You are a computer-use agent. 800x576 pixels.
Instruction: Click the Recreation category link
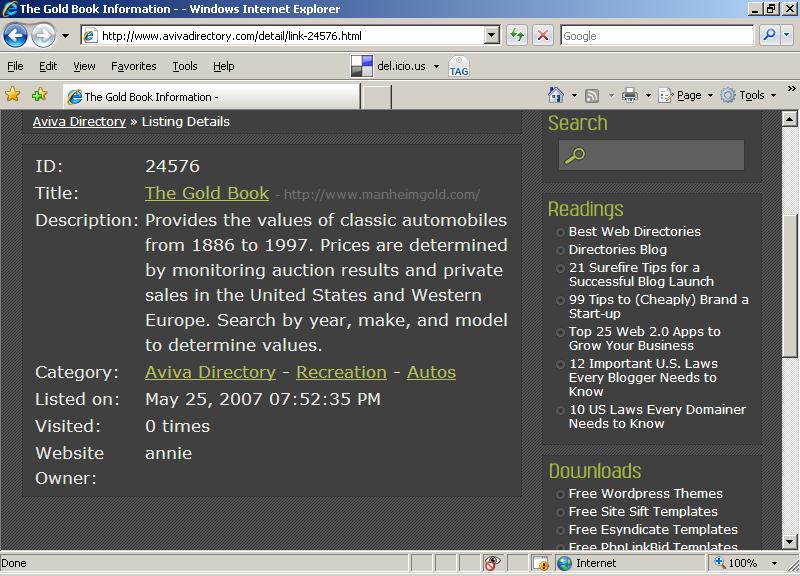click(341, 372)
